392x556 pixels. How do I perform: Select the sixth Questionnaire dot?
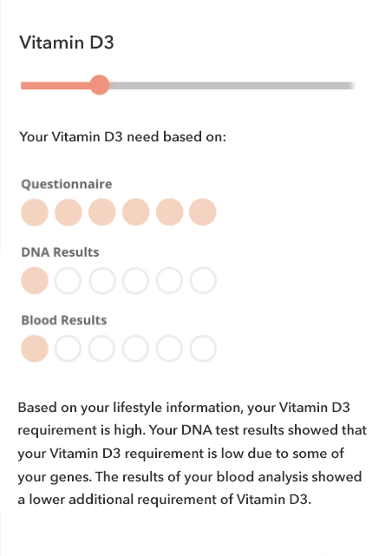202,212
